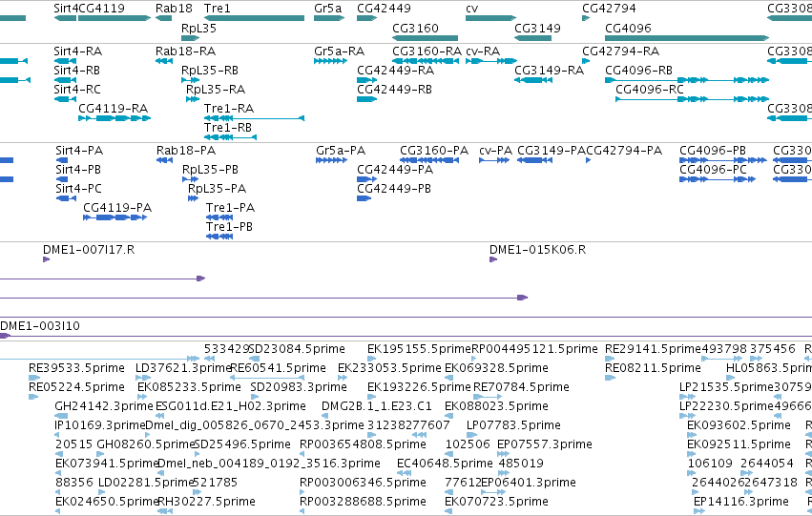Select the GH24142.3prime EST label
The height and width of the screenshot is (516, 812).
(104, 406)
